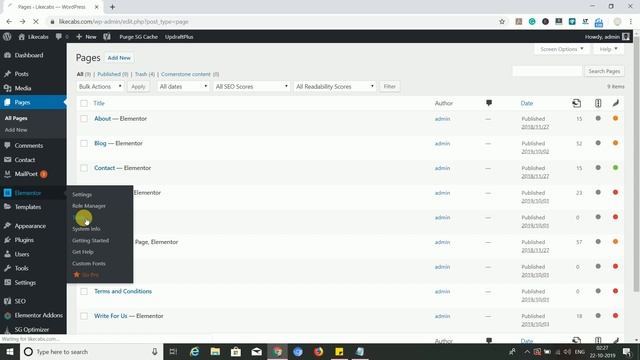Tick the checkbox for About page
640x360 pixels.
(84, 119)
